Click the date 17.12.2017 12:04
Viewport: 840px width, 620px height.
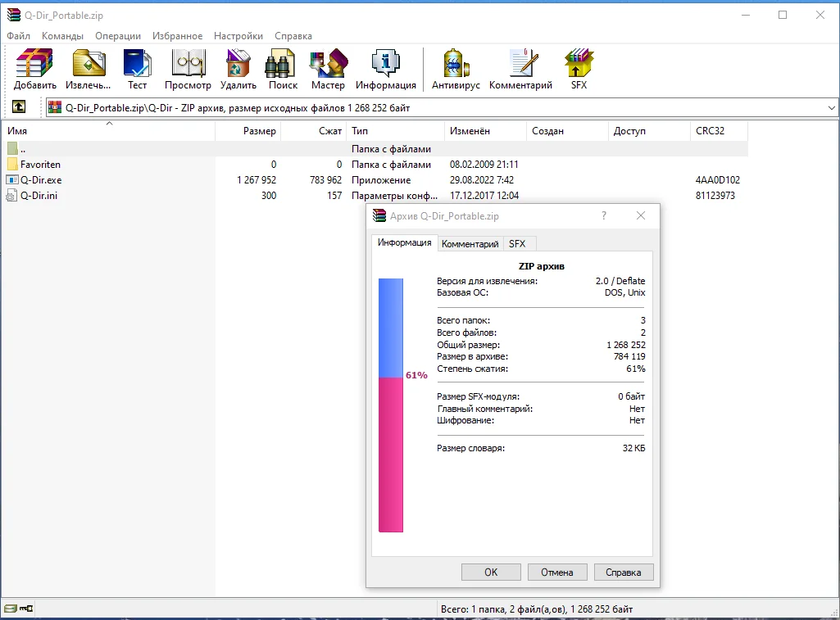[x=484, y=196]
